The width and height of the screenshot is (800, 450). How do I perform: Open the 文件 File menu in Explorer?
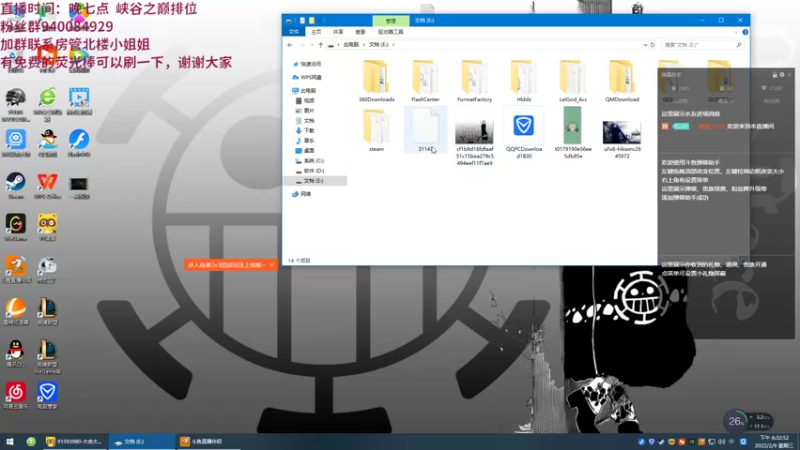tap(294, 32)
